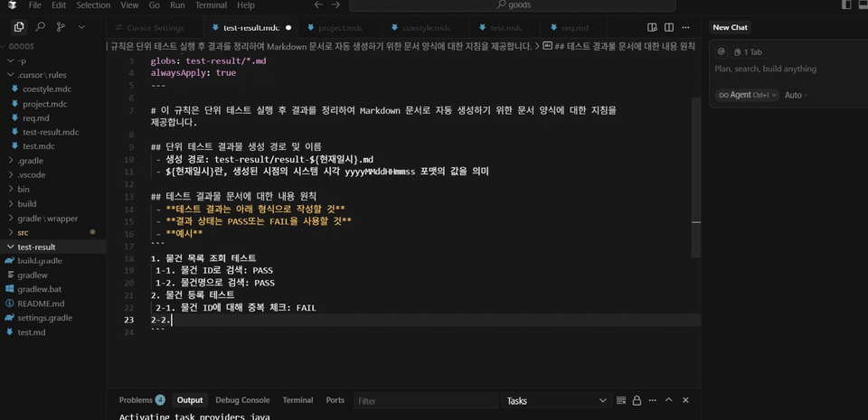The image size is (868, 420).
Task: Open the Terminal menu
Action: coord(211,5)
